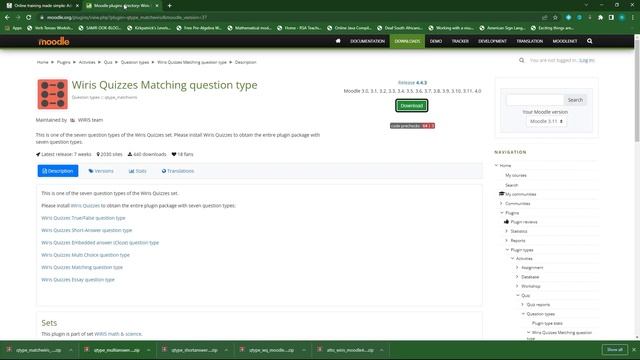The height and width of the screenshot is (360, 640).
Task: Switch to the Stats tab
Action: pos(138,171)
